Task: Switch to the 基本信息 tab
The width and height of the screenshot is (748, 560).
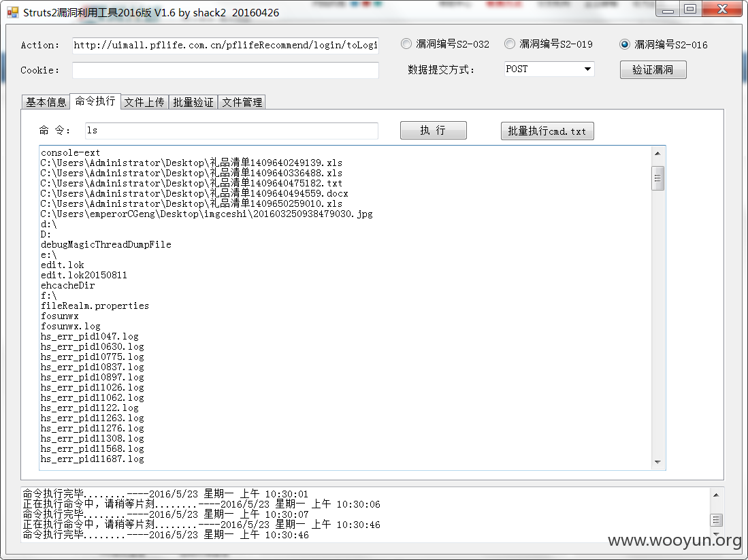Action: pos(46,102)
